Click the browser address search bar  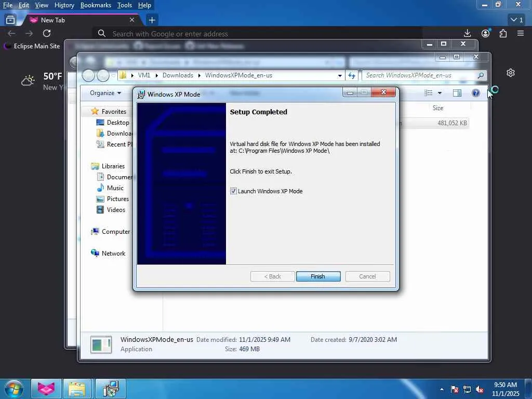[258, 34]
